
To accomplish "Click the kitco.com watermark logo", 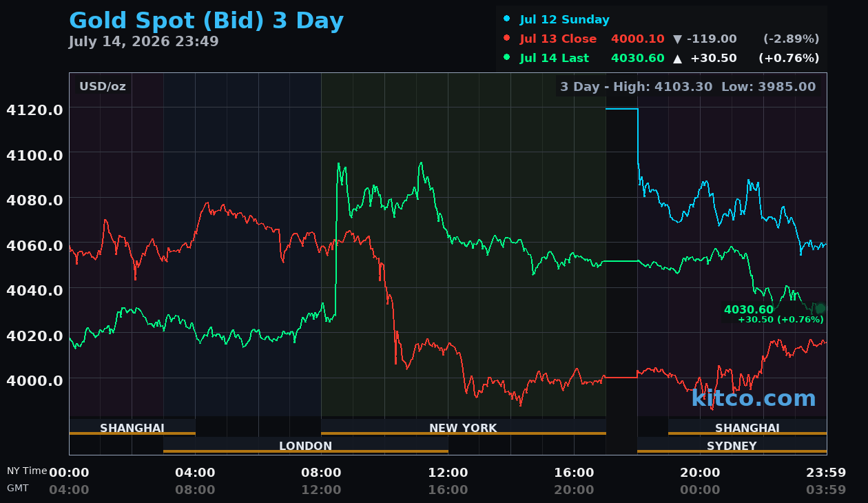I will point(753,398).
